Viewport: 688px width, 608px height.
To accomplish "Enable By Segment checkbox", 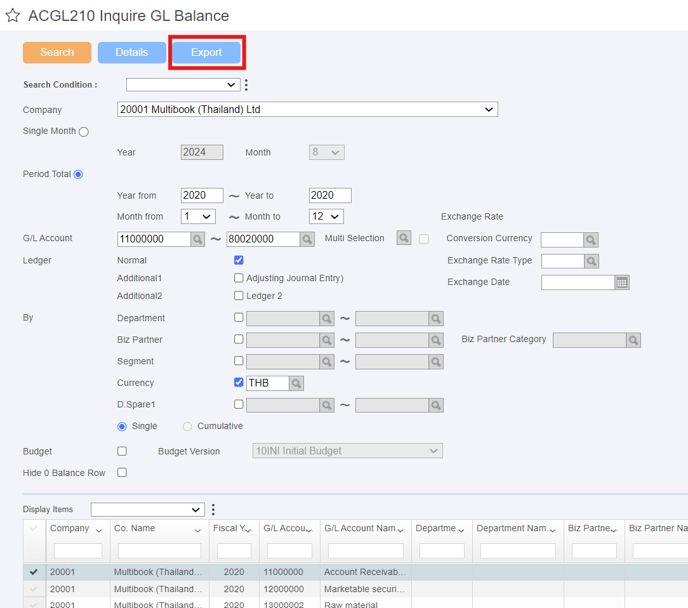I will click(239, 361).
